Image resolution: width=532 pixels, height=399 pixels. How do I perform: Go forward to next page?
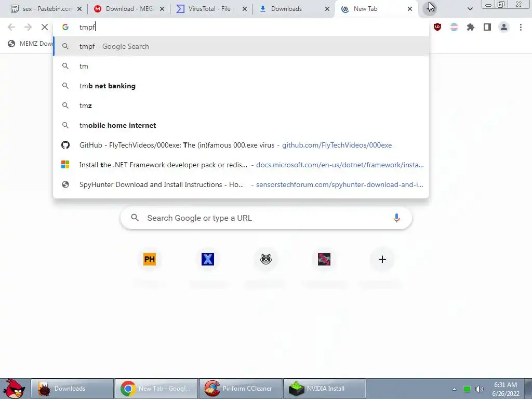tap(28, 27)
